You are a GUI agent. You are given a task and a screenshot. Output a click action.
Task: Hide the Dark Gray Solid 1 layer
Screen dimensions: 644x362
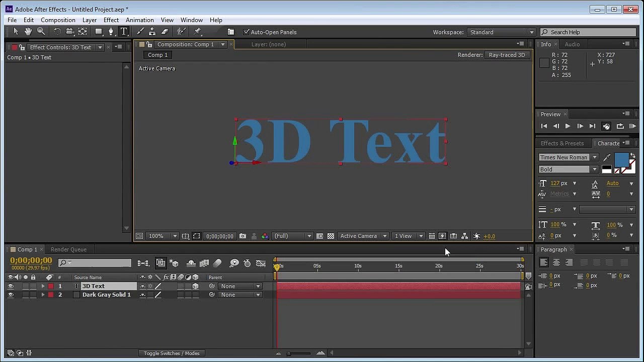click(11, 295)
